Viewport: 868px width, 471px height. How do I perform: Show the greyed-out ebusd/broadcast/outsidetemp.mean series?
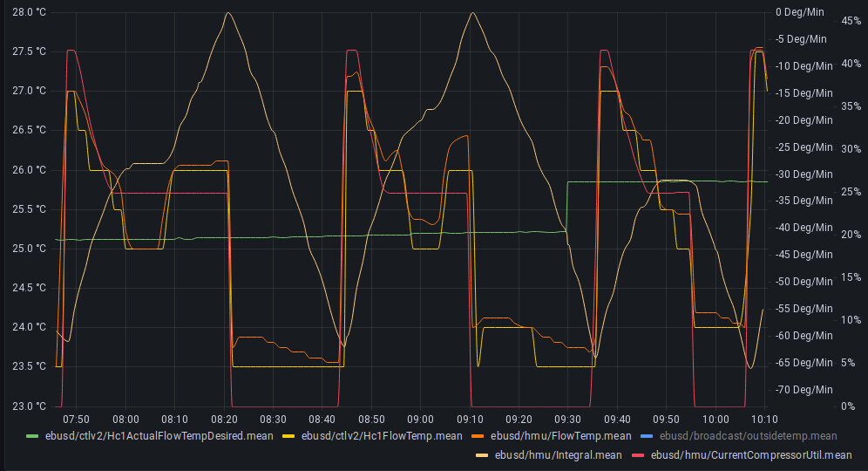(x=747, y=436)
